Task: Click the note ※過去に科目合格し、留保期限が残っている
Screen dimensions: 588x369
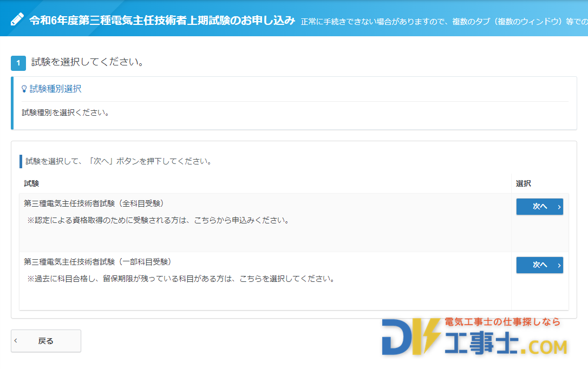Action: pyautogui.click(x=181, y=279)
